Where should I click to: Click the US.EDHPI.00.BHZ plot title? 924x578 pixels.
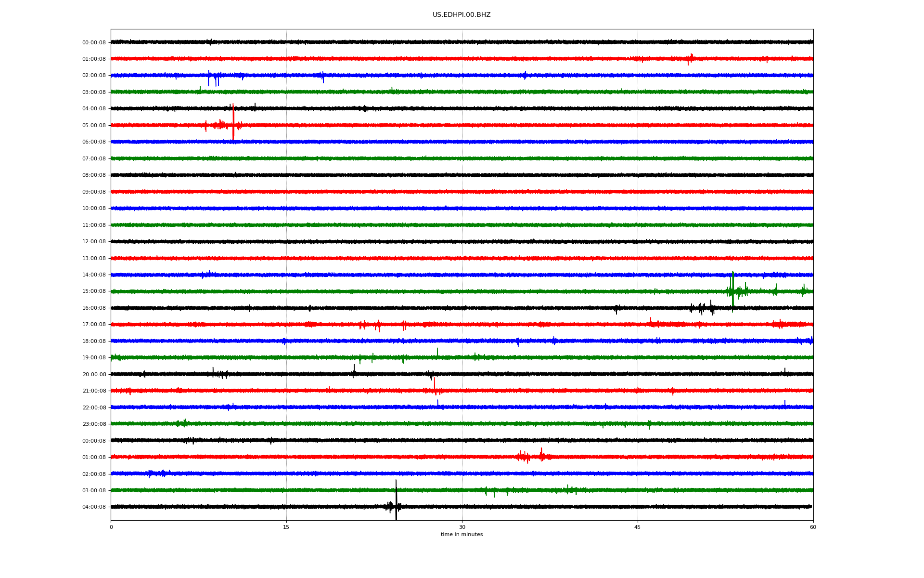461,15
